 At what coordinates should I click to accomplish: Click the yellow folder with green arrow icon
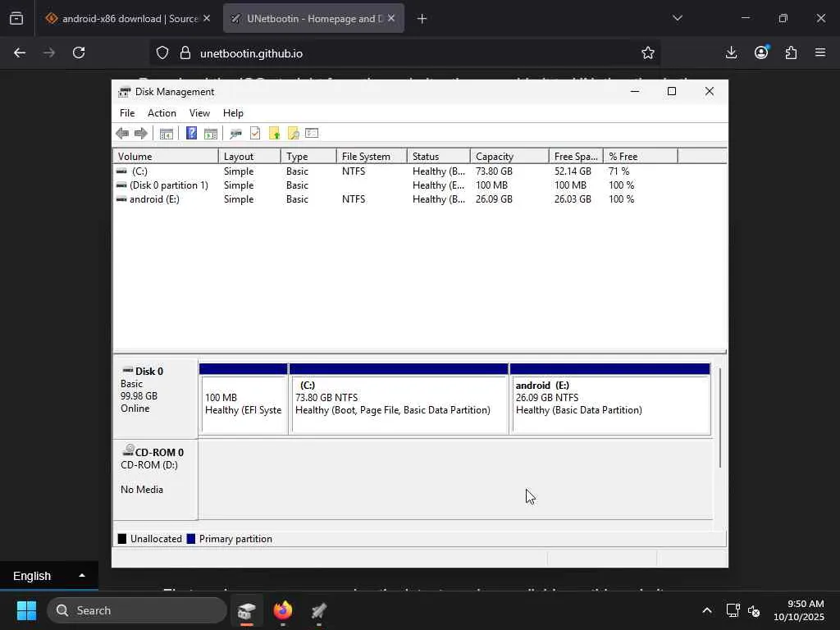(274, 133)
